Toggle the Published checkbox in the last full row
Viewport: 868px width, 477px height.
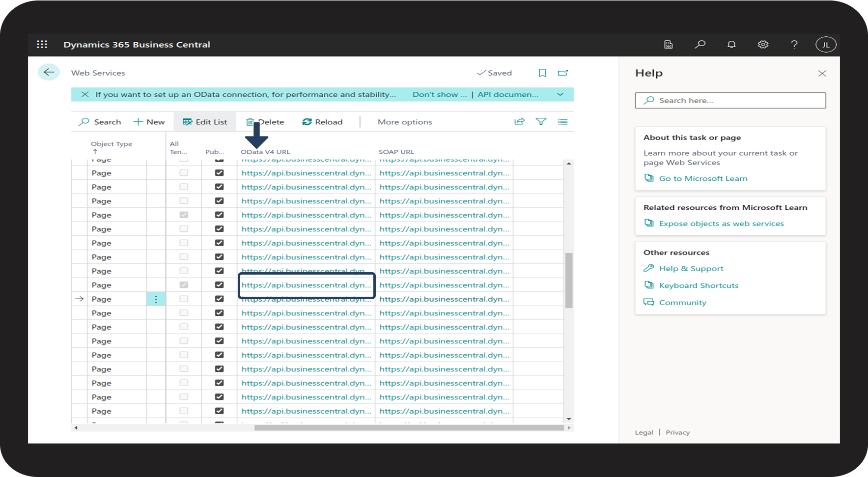[219, 411]
